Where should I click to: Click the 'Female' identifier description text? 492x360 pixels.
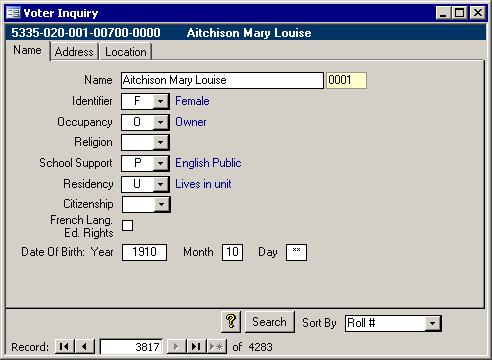(192, 101)
